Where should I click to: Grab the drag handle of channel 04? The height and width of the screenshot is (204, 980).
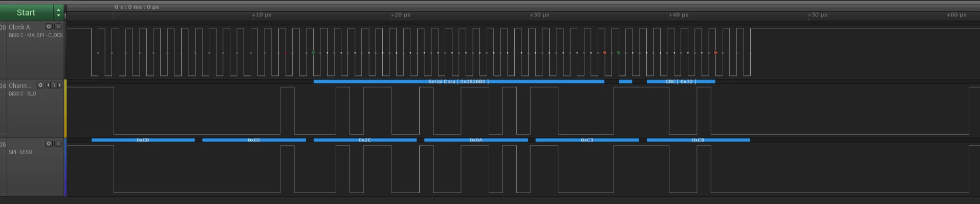tap(3, 134)
